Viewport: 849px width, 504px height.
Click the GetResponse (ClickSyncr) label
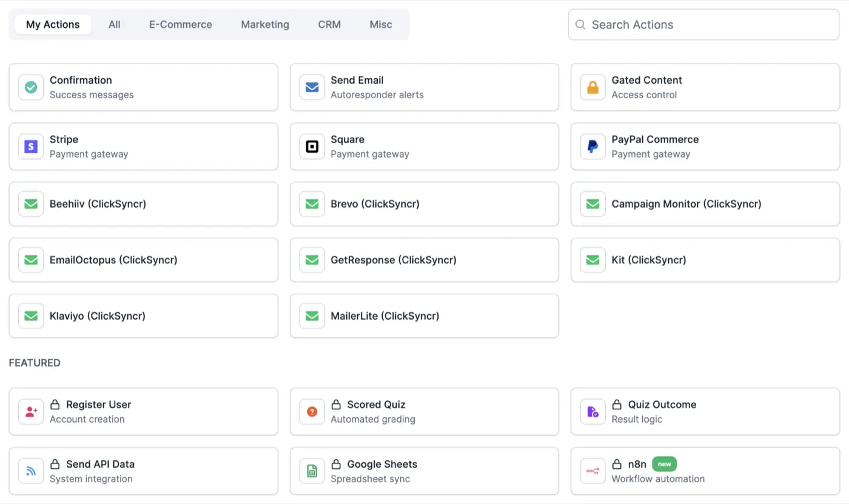pos(394,260)
